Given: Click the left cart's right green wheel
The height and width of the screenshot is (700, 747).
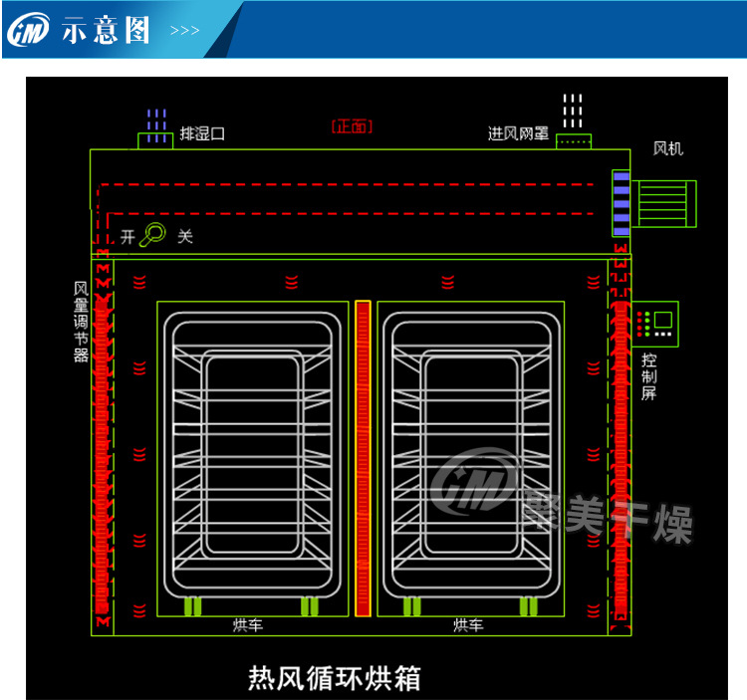Looking at the screenshot, I should pos(309,606).
